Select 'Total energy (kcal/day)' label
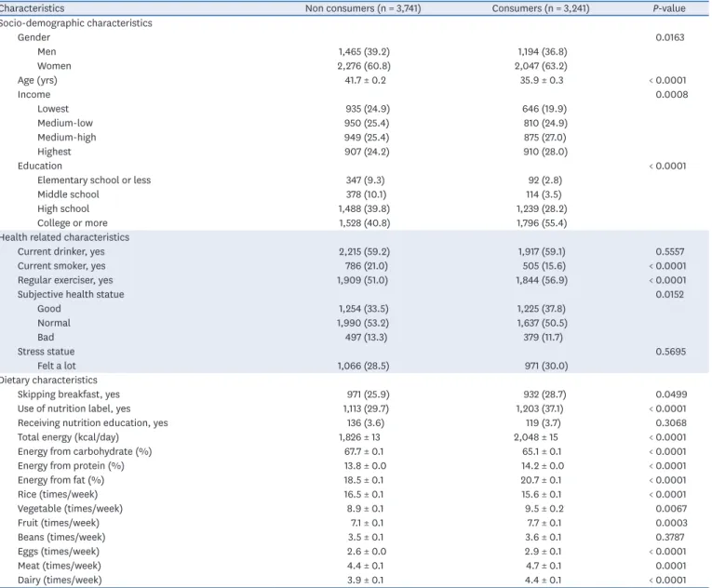The image size is (712, 588). 68,437
